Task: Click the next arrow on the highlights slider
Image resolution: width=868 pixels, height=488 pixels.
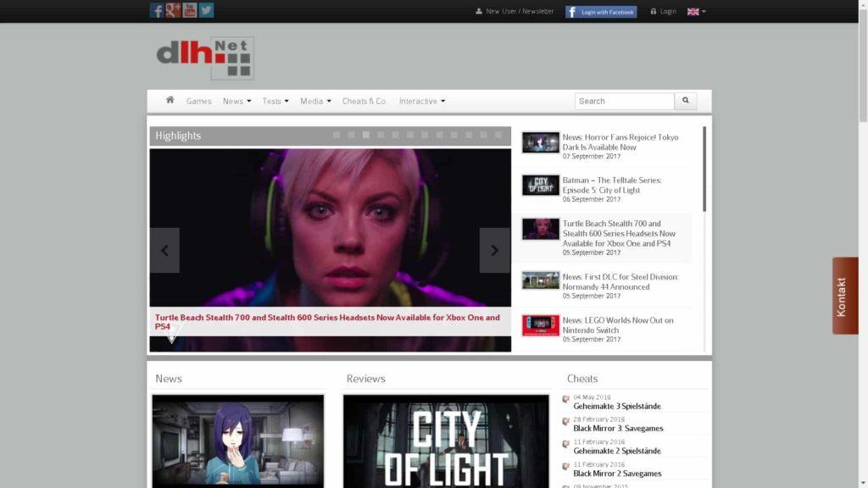Action: tap(495, 250)
